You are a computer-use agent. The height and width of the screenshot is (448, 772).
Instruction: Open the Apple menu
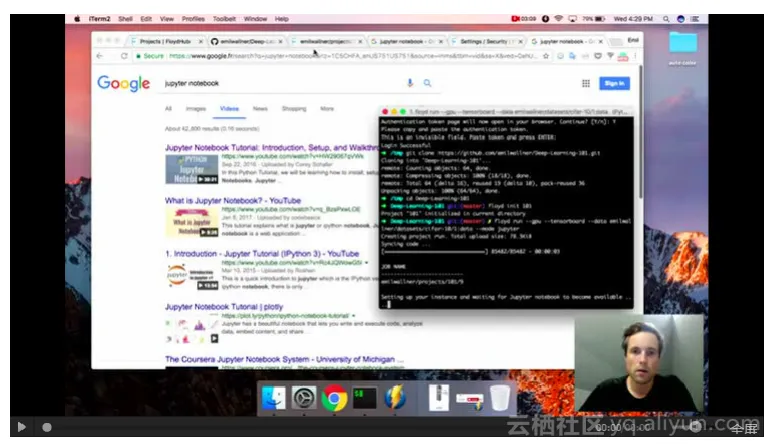77,19
